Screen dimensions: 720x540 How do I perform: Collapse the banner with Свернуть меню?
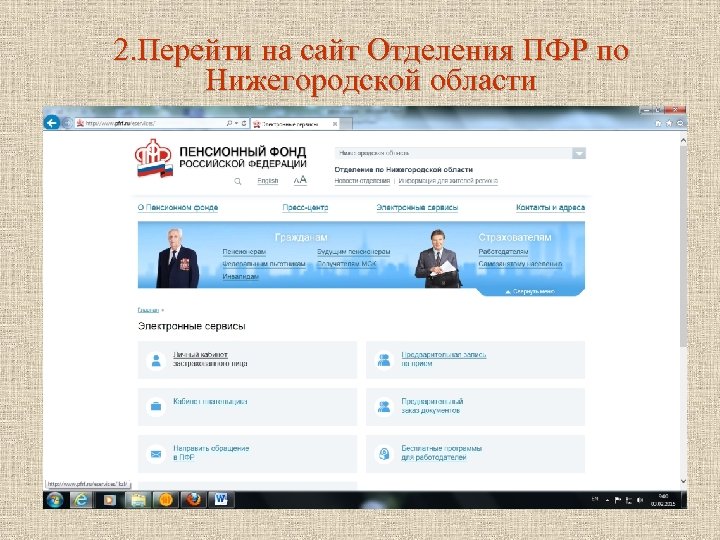(530, 292)
